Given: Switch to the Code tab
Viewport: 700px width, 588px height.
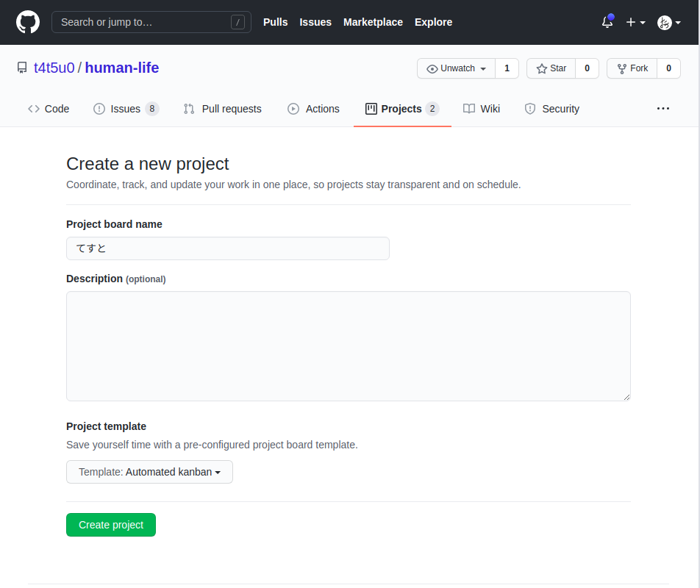Looking at the screenshot, I should 49,109.
